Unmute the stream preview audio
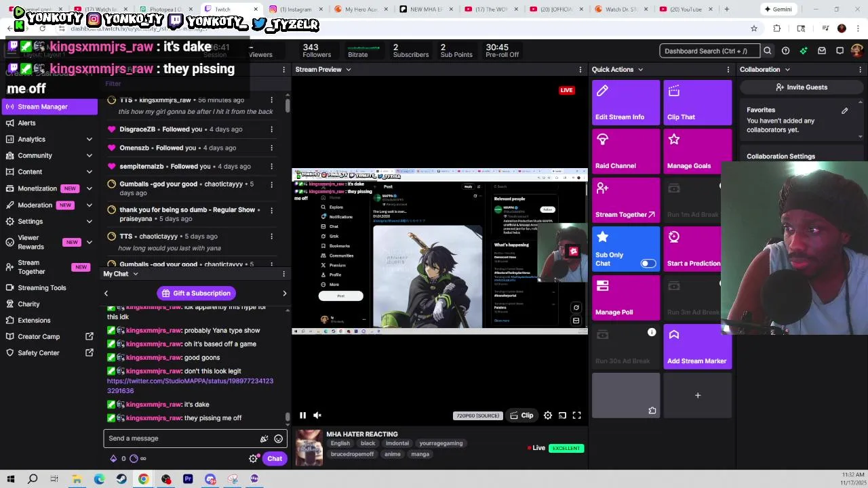Image resolution: width=868 pixels, height=488 pixels. point(317,415)
